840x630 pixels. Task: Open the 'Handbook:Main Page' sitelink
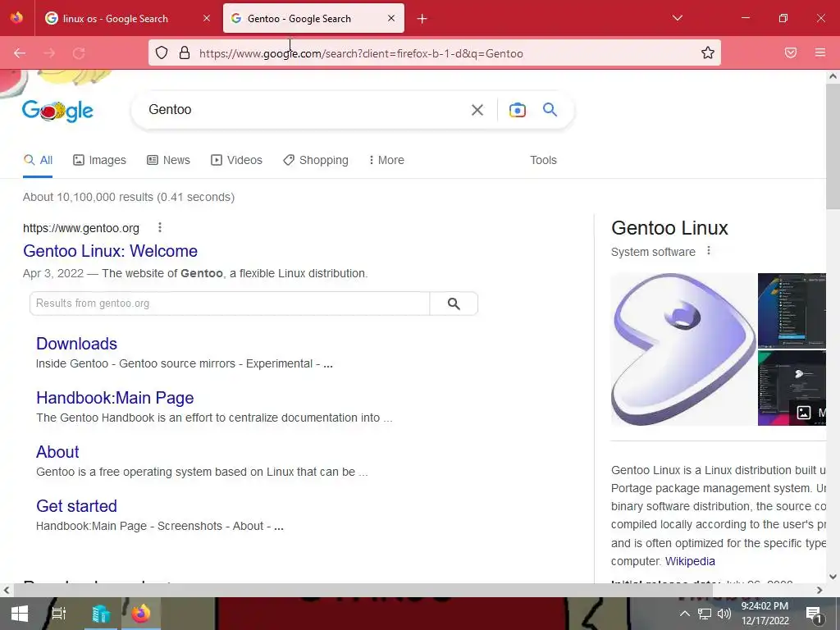(x=115, y=398)
